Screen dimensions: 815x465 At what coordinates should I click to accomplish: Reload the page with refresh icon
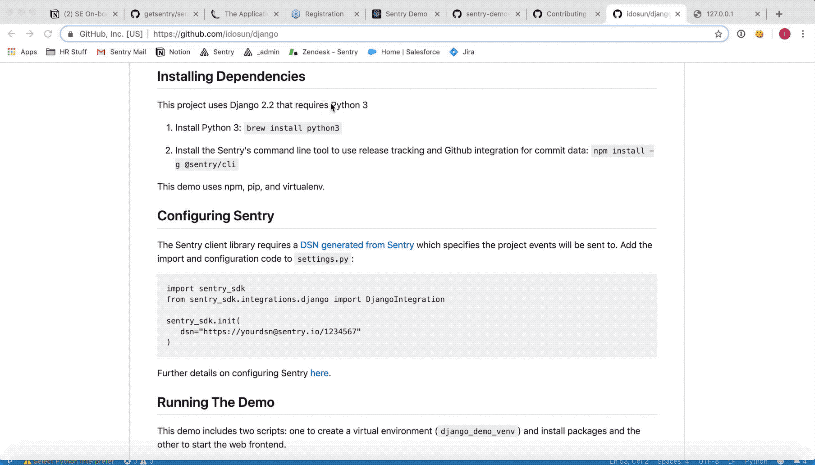tap(48, 34)
